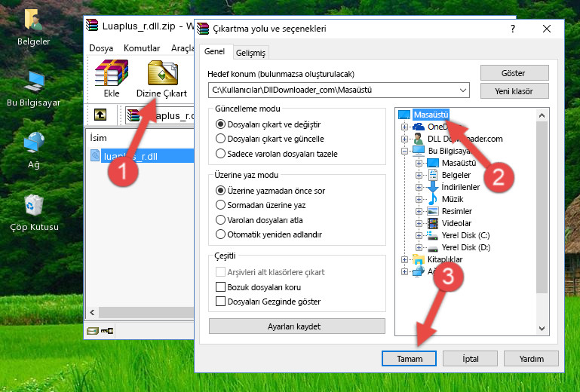Click the luaplus_r.dll file icon in WinRAR list
Viewport: 580px width, 392px height.
(95, 156)
